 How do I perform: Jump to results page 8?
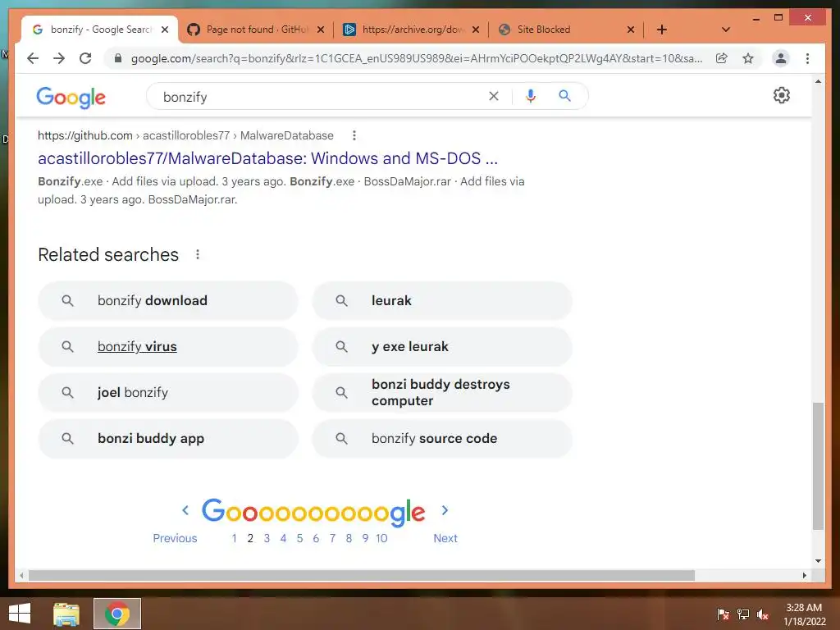point(349,538)
